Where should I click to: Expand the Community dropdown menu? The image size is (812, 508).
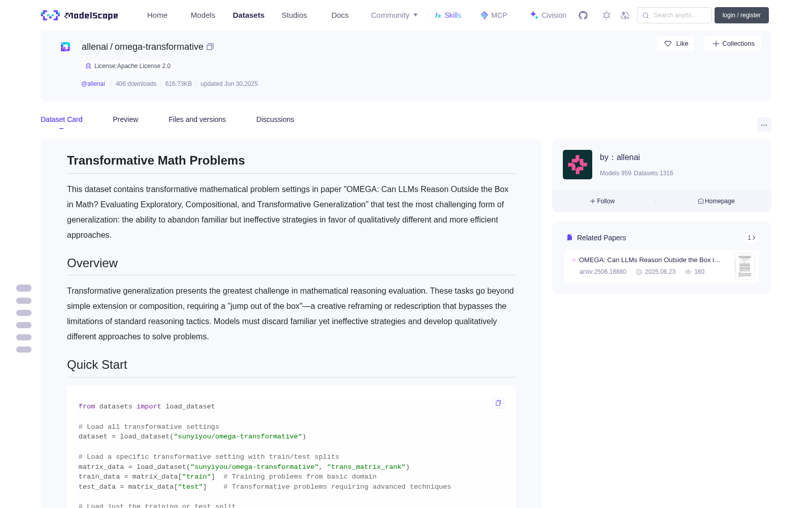click(394, 15)
